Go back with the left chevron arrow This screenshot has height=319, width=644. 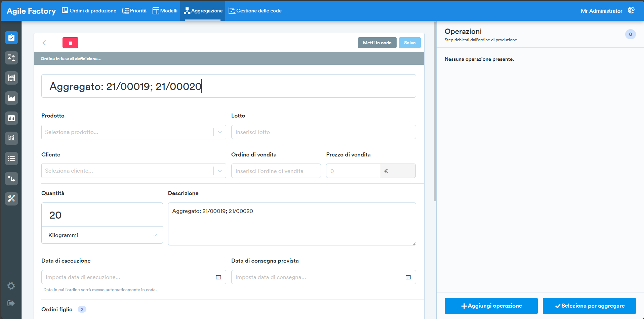coord(44,43)
